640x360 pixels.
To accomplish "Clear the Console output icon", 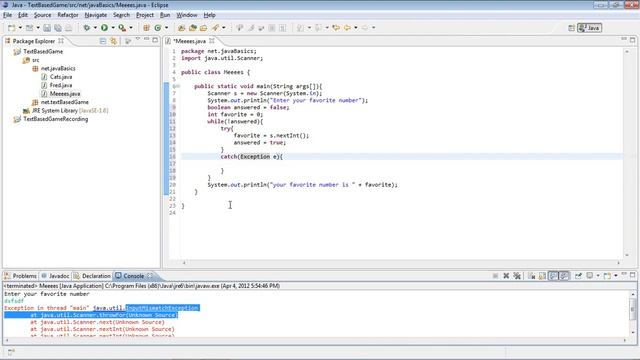I will pyautogui.click(x=531, y=276).
